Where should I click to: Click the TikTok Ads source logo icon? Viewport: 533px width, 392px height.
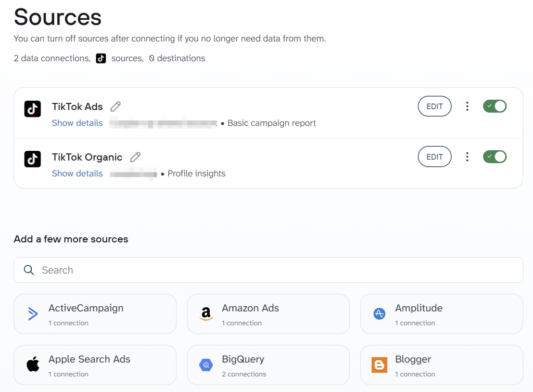(33, 109)
